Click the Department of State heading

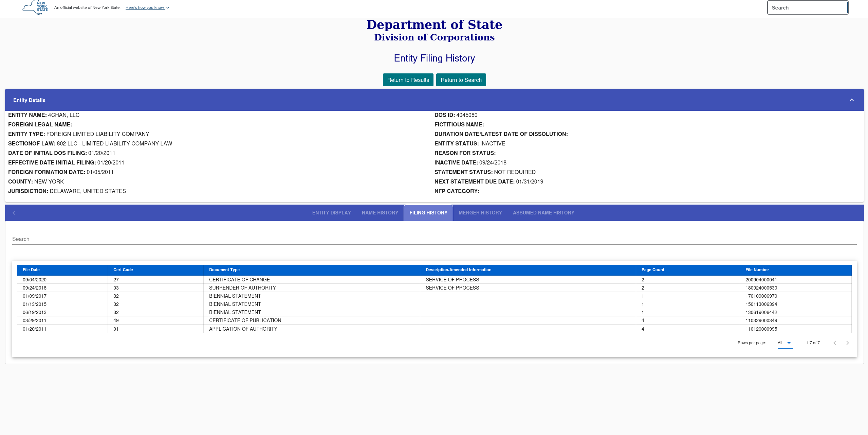pyautogui.click(x=434, y=25)
